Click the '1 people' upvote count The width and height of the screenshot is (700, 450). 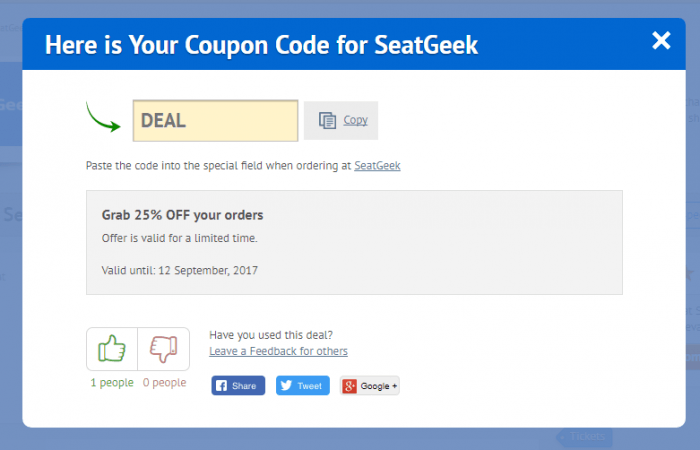tap(112, 383)
